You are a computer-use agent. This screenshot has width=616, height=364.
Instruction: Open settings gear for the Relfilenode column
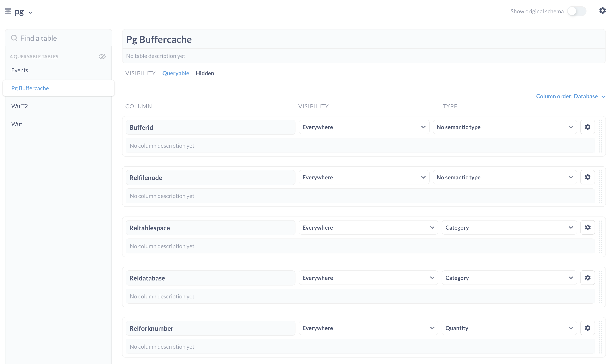pyautogui.click(x=588, y=177)
